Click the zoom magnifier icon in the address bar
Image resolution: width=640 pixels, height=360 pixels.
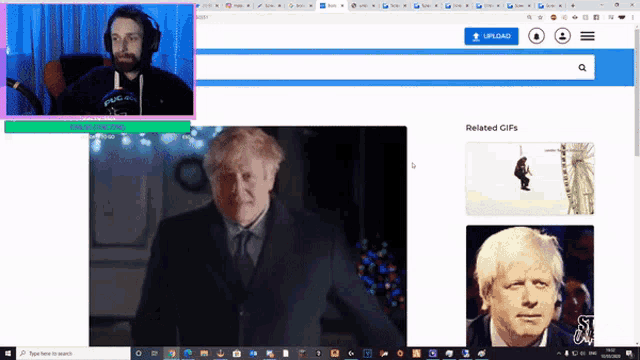tap(529, 18)
